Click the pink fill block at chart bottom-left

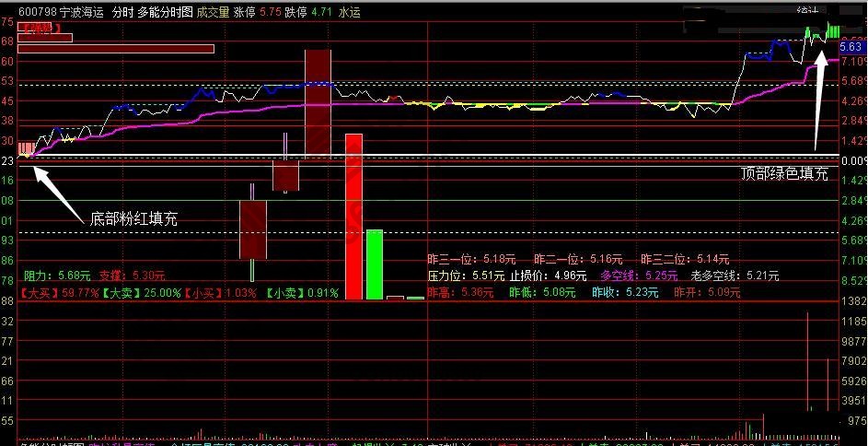pos(26,147)
